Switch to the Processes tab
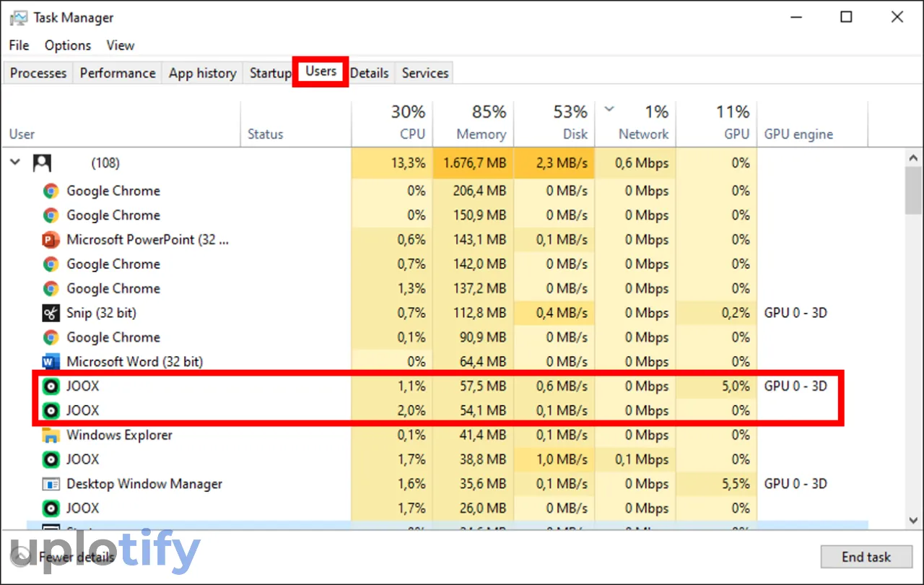924x585 pixels. click(x=38, y=73)
